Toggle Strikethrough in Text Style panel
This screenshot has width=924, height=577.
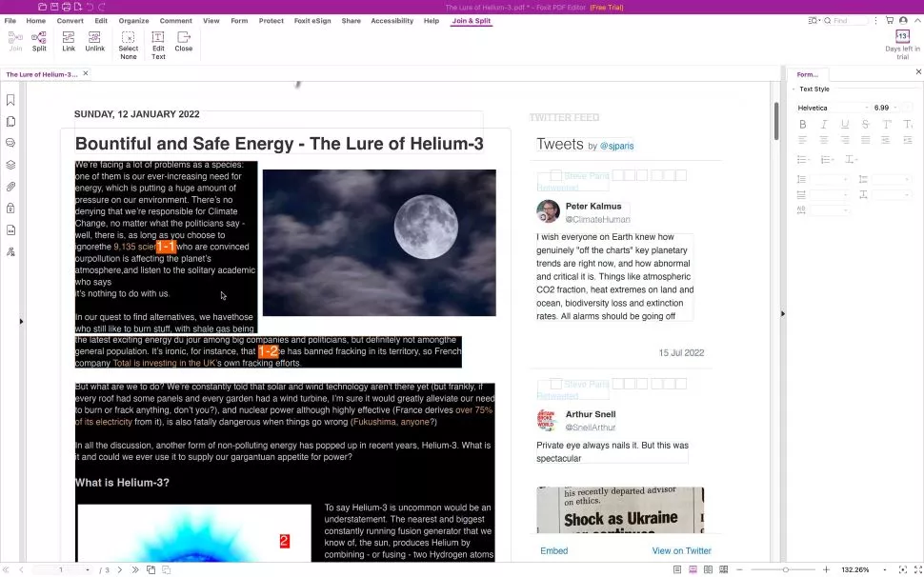pos(865,124)
